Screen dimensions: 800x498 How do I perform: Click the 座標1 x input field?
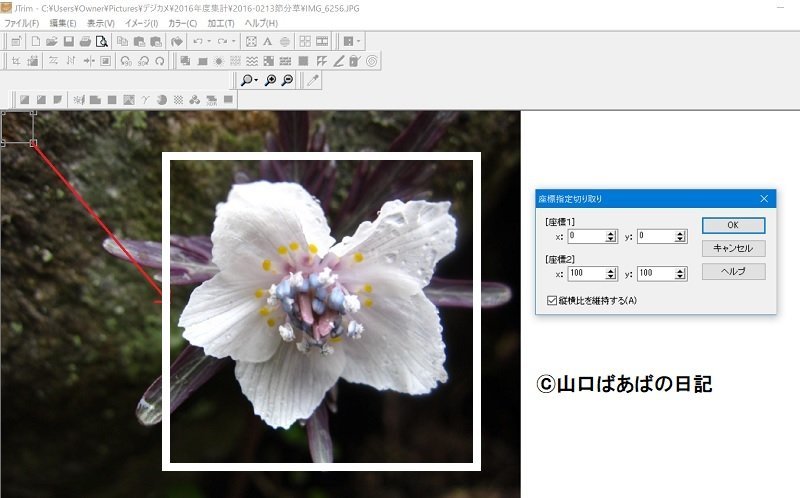point(587,236)
